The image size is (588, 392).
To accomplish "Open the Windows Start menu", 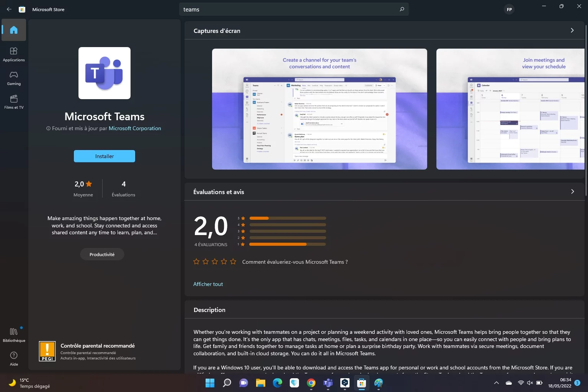I will (210, 383).
